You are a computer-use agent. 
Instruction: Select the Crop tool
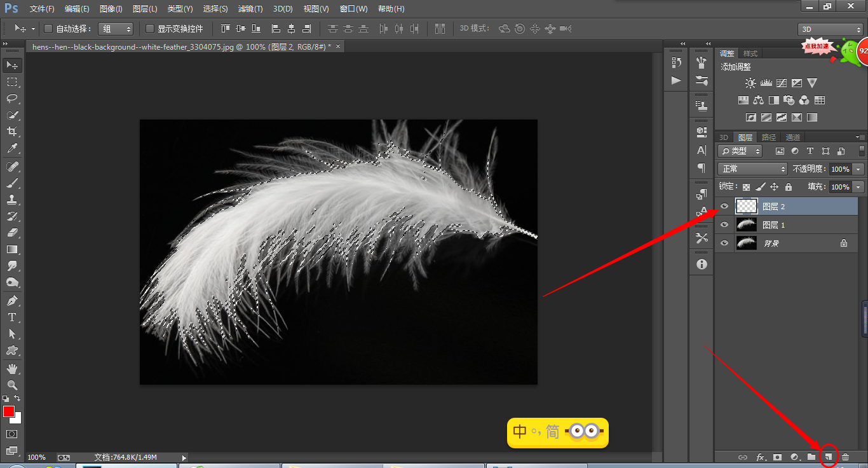[x=12, y=132]
